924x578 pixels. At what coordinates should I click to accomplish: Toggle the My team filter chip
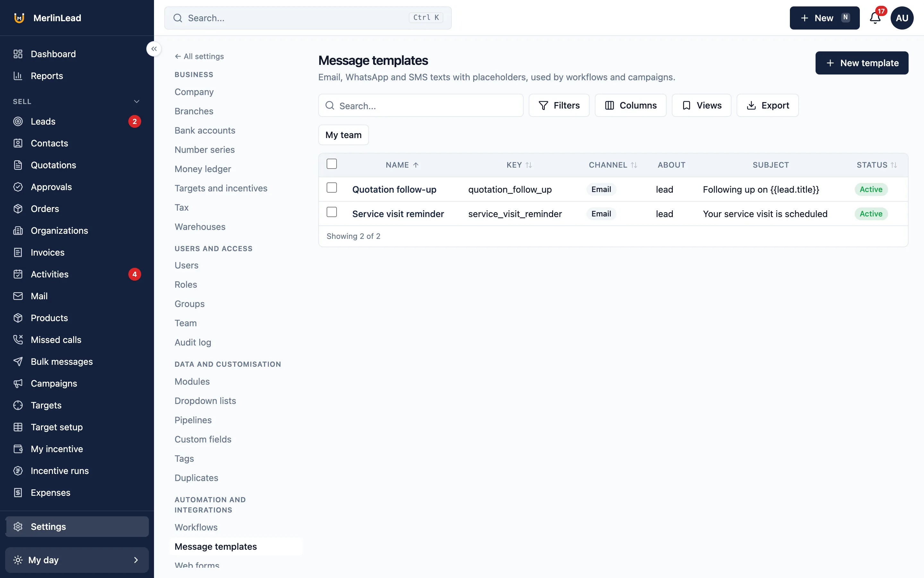click(x=343, y=135)
